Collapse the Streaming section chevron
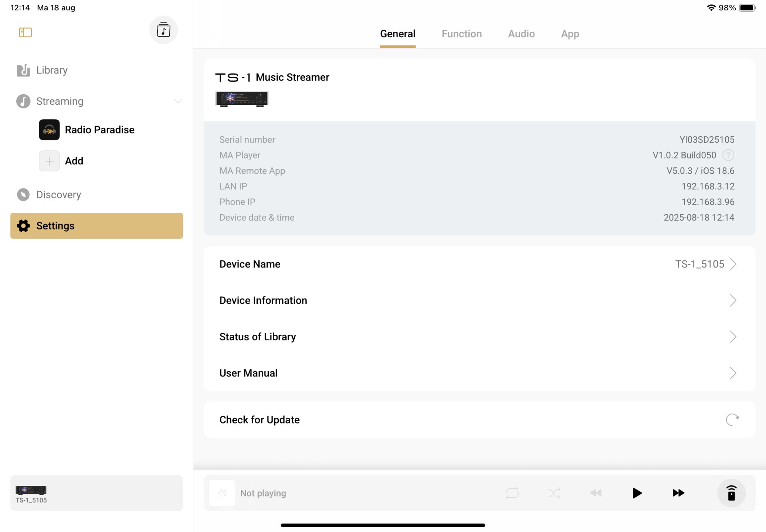 pos(178,101)
